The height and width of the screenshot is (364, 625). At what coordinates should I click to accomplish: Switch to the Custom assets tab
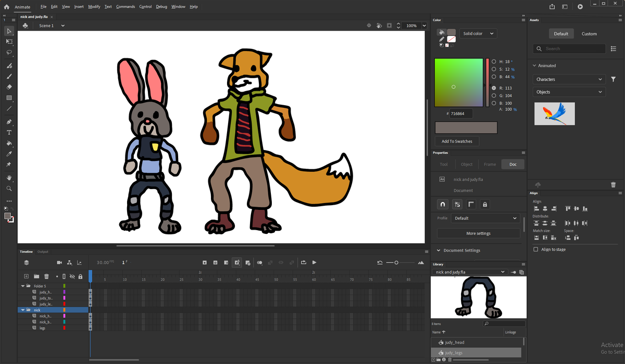tap(589, 34)
